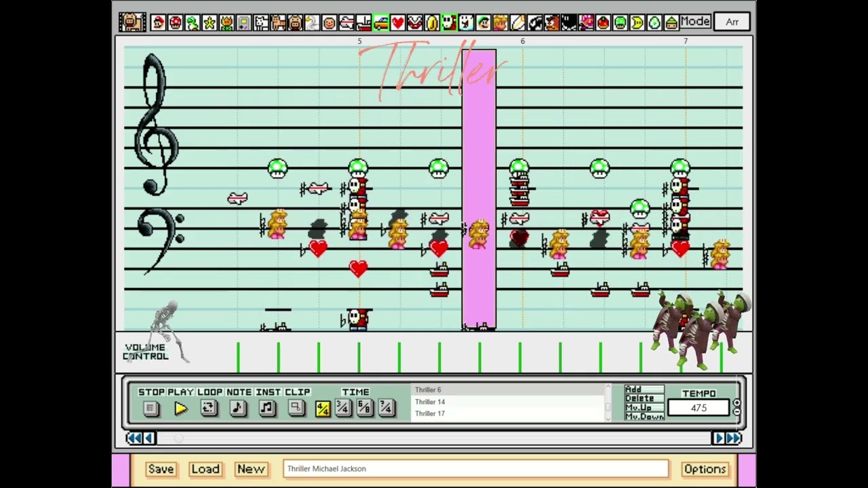
Task: Select the Game Boy instrument icon
Action: coord(244,22)
